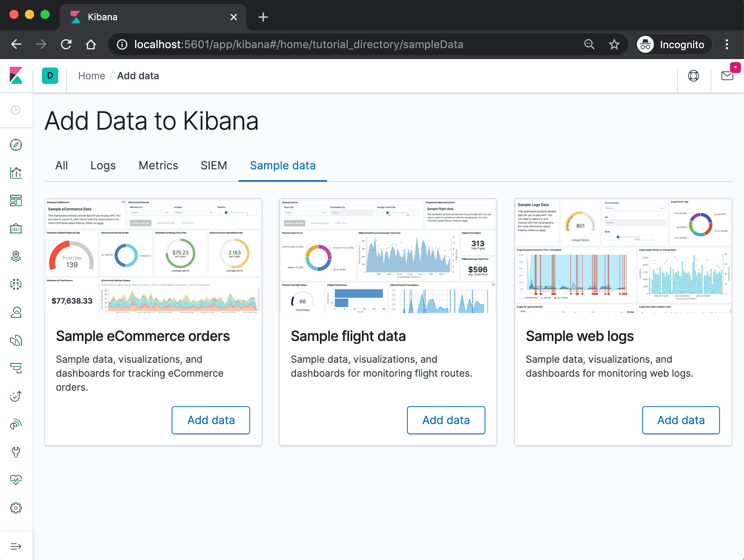Open Management gear icon in sidebar
The width and height of the screenshot is (744, 560).
[16, 508]
